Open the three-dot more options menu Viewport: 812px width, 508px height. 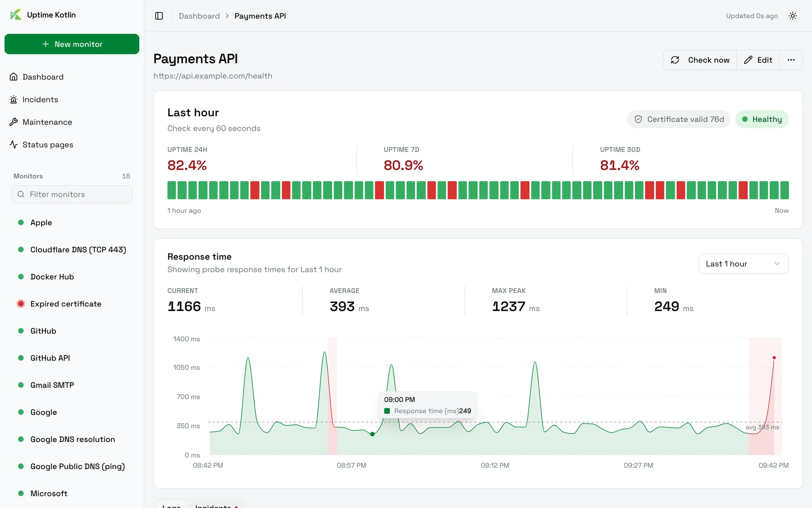[x=791, y=60]
